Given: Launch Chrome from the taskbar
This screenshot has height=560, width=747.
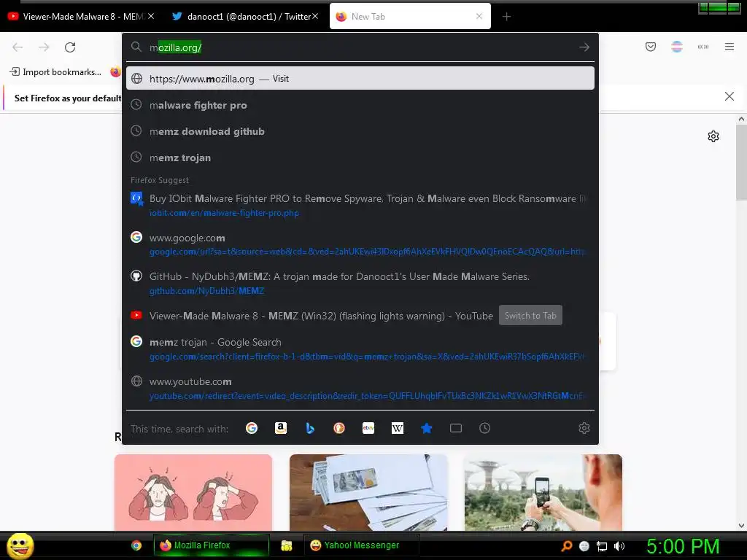Looking at the screenshot, I should (x=136, y=545).
